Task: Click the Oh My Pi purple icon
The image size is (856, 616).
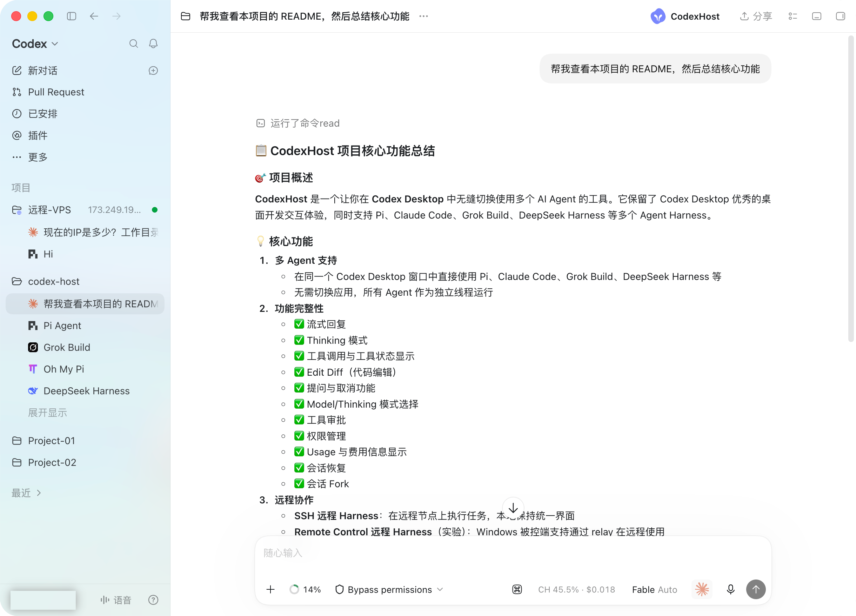Action: tap(33, 369)
